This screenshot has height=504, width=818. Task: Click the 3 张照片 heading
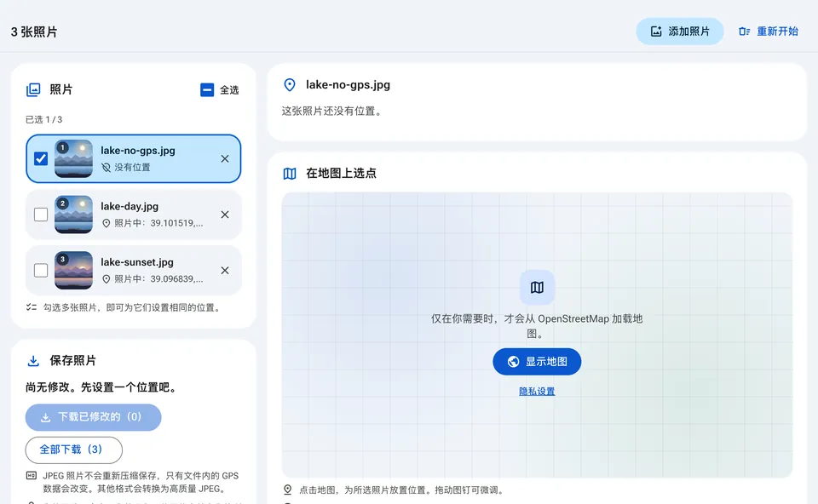coord(34,31)
